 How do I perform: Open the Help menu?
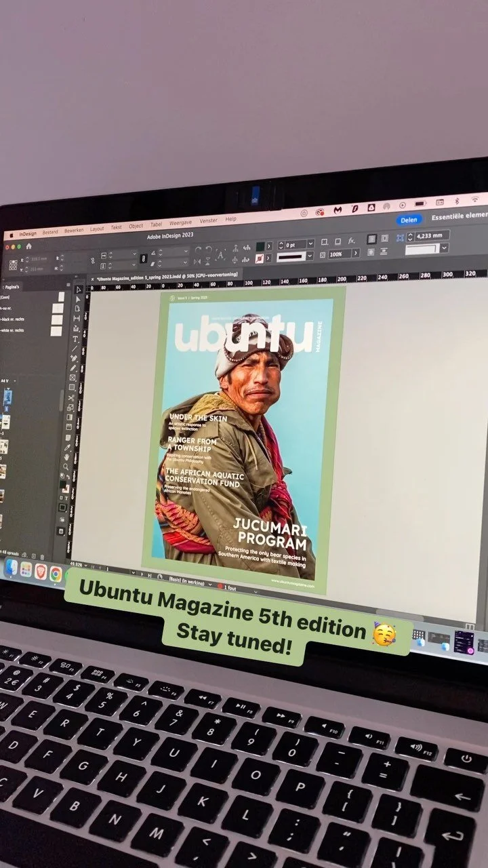click(230, 219)
